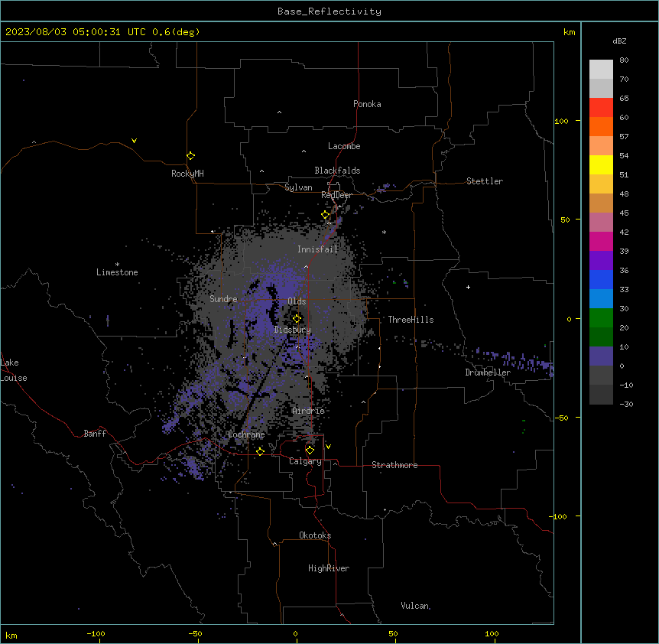Click the -100 tick on the bottom axis
Screen dimensions: 659x644
(x=96, y=633)
